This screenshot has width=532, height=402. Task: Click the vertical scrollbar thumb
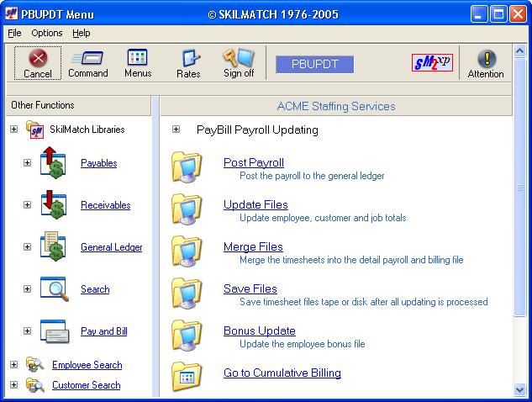[x=519, y=187]
